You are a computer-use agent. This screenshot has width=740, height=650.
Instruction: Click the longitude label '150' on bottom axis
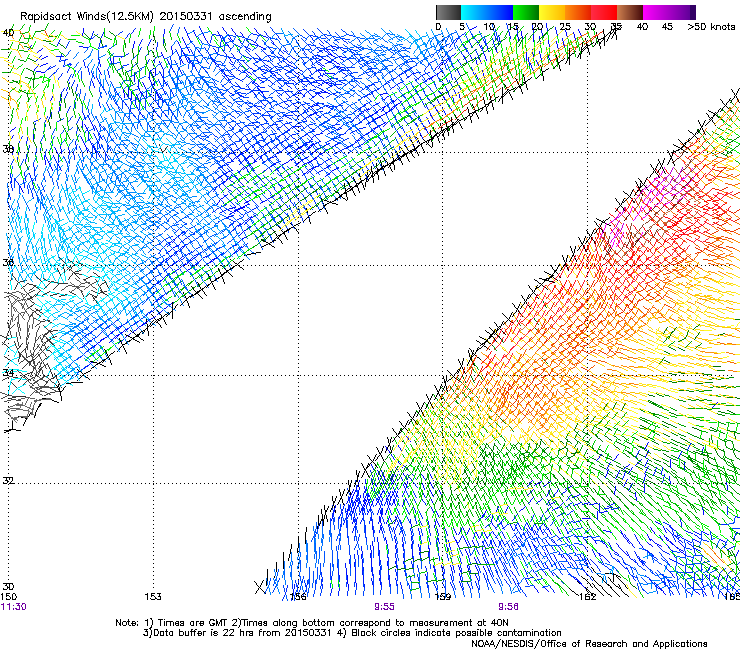9,597
